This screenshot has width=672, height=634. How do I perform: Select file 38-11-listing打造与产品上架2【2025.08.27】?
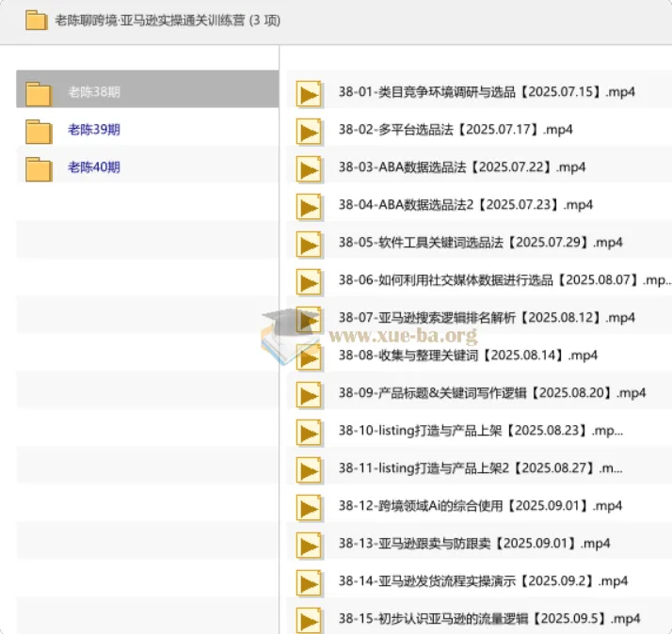pyautogui.click(x=481, y=468)
